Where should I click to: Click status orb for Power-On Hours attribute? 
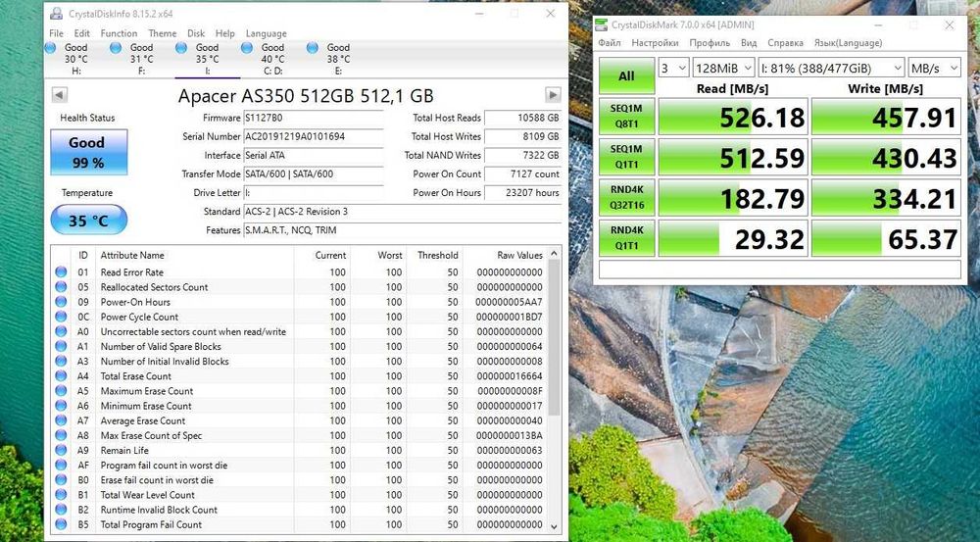61,302
